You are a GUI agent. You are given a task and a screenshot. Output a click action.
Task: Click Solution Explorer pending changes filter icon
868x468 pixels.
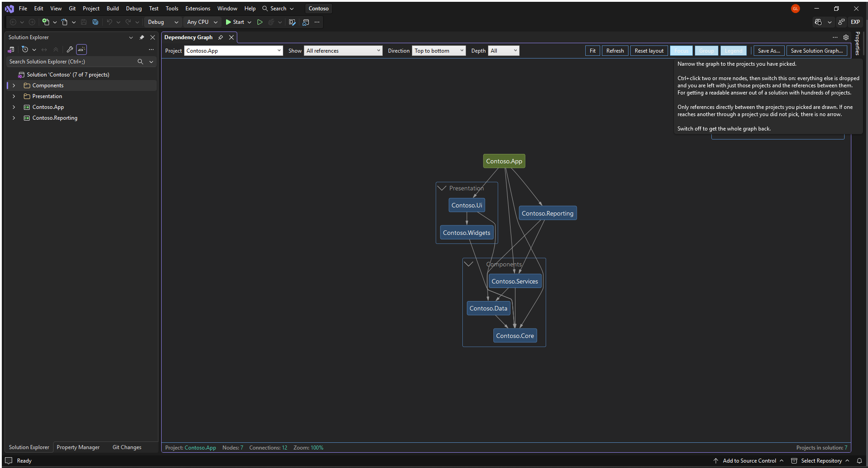click(25, 49)
